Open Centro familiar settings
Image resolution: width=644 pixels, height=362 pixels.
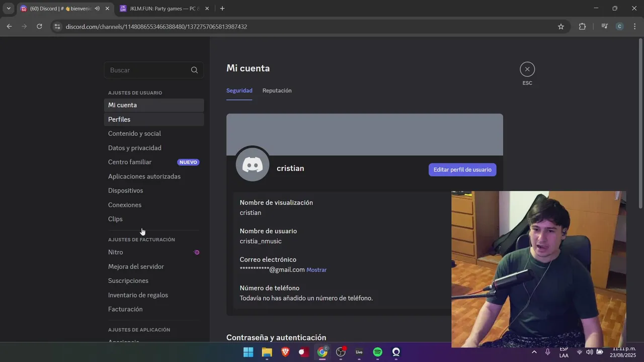coord(154,162)
